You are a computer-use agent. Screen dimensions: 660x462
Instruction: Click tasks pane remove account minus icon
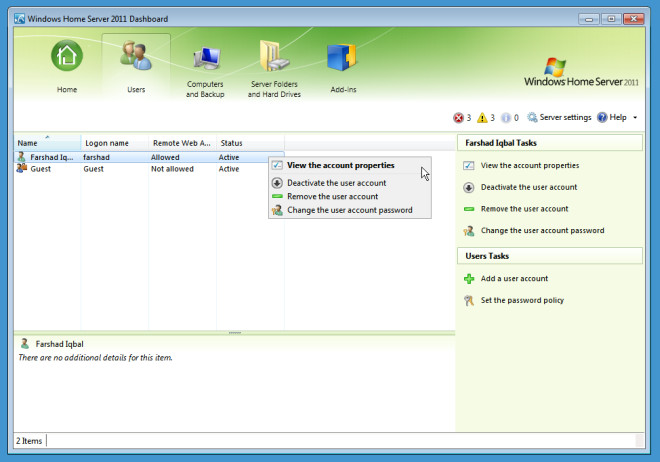(x=468, y=209)
